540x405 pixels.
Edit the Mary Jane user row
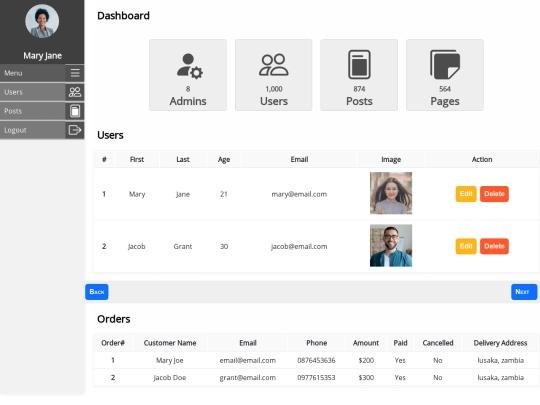coord(466,194)
